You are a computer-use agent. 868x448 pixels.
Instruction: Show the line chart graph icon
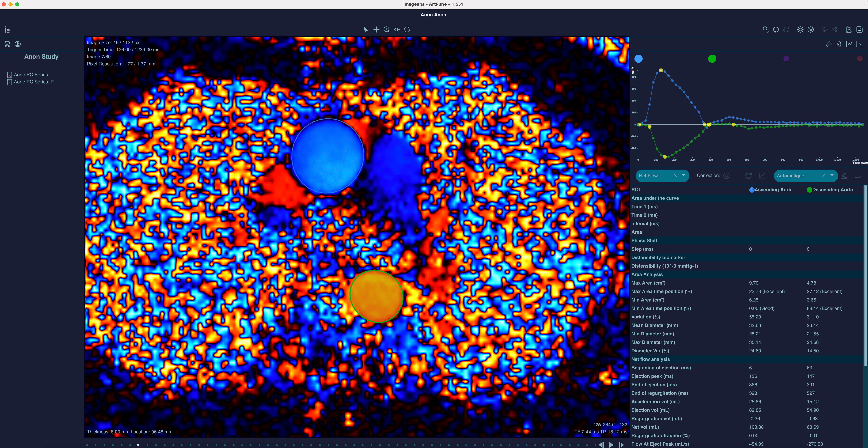(x=849, y=44)
